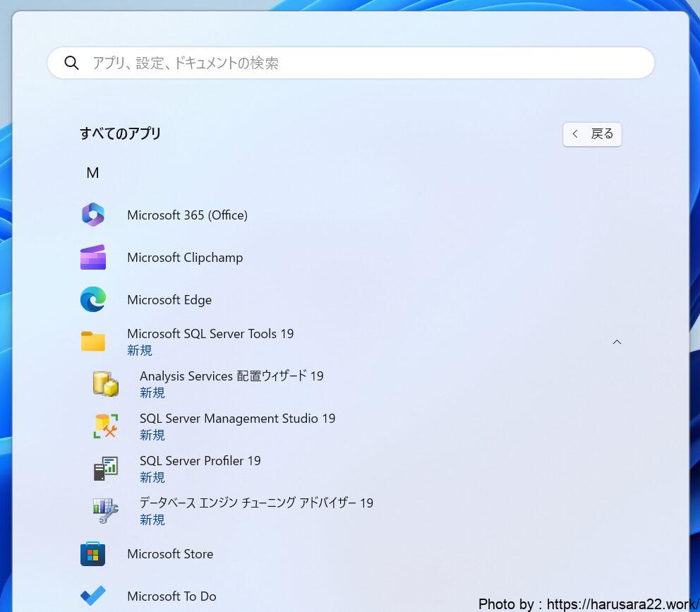Open the Microsoft To Do checkmark icon
Viewport: 700px width, 612px height.
click(93, 596)
